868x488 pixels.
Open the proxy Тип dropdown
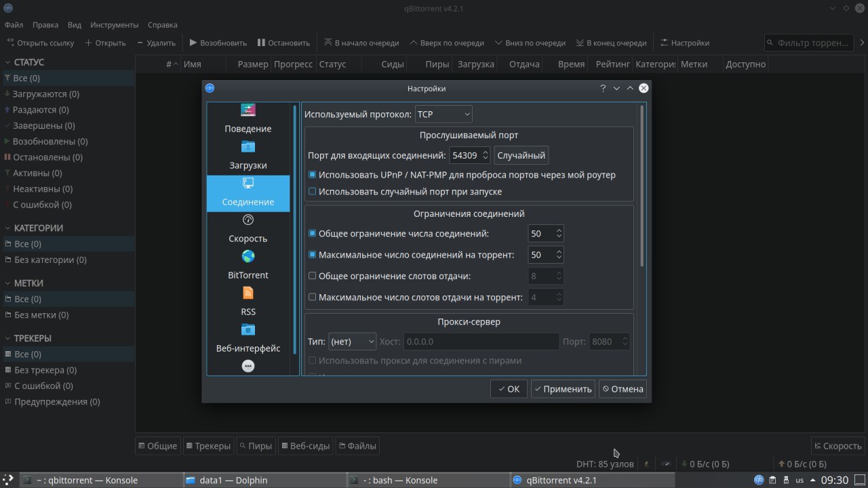[x=352, y=342]
